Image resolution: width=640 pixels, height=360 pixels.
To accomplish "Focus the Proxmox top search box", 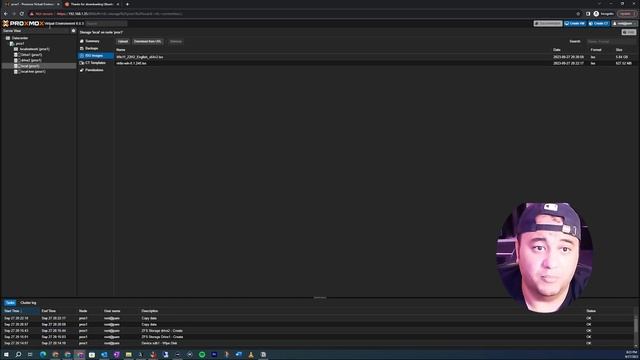I will coord(106,24).
